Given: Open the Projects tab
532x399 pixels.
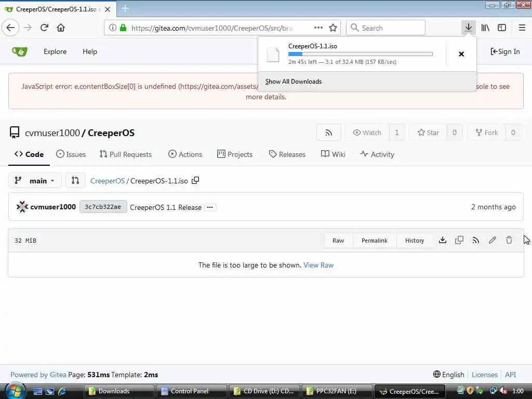Looking at the screenshot, I should pyautogui.click(x=235, y=154).
